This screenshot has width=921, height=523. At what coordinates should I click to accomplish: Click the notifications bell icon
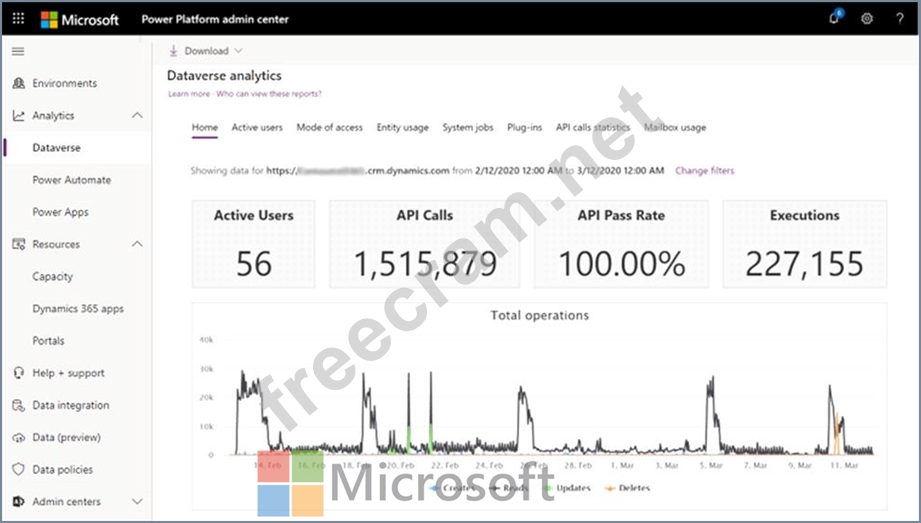click(x=834, y=19)
